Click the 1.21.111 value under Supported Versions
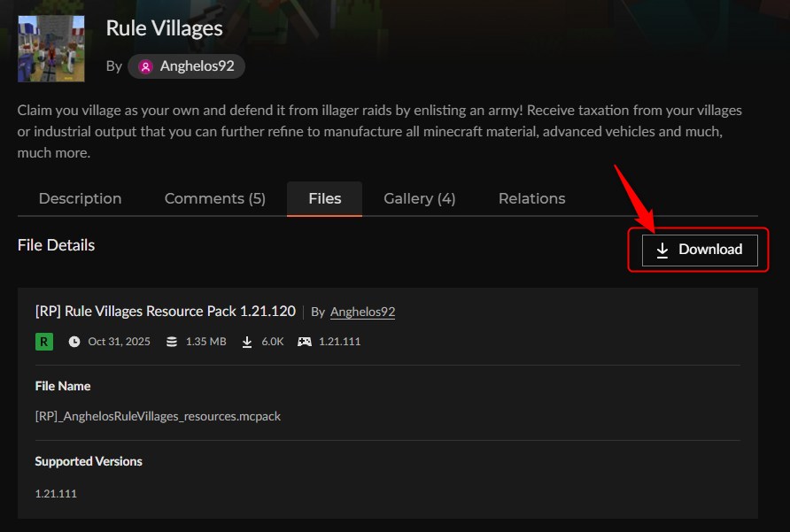790x532 pixels. pos(56,494)
